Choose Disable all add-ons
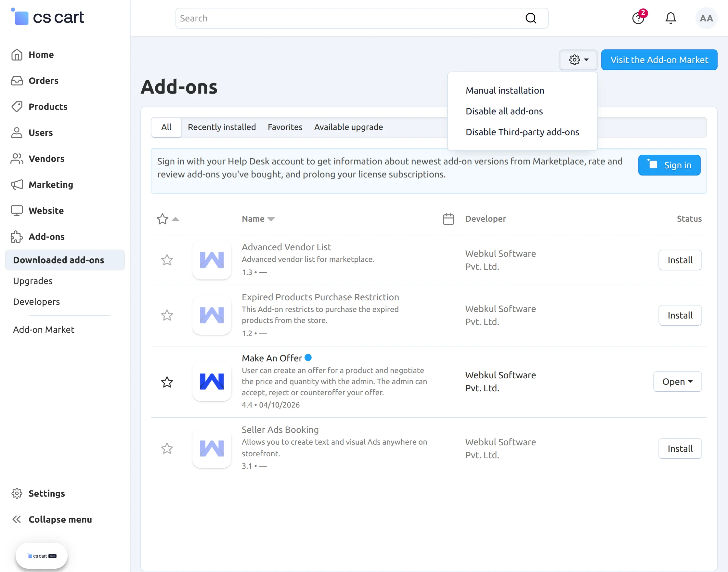728x572 pixels. [x=504, y=111]
